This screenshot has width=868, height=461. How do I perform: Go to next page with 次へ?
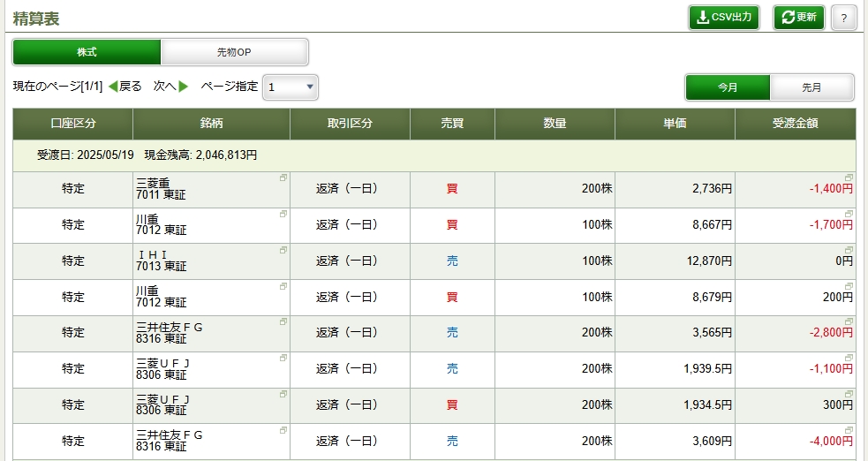point(171,87)
